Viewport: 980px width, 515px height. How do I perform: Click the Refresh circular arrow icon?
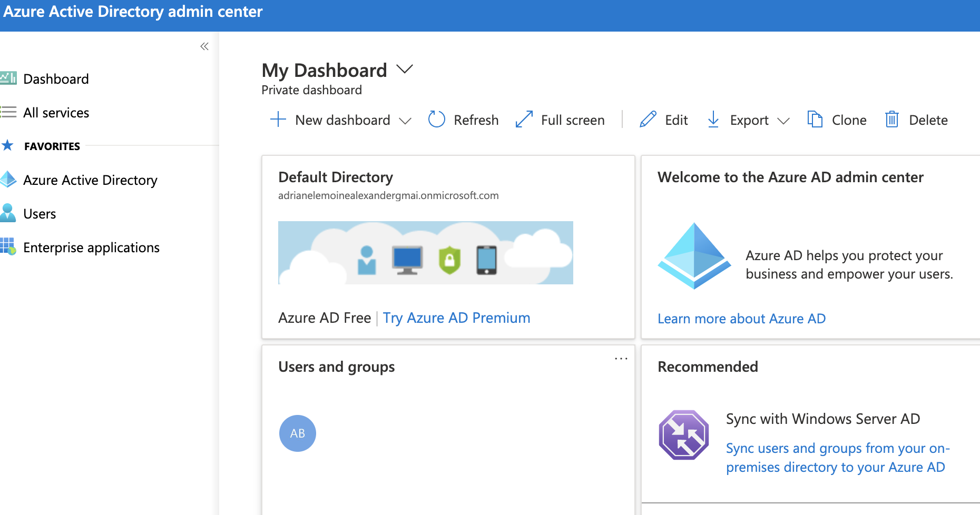tap(436, 120)
